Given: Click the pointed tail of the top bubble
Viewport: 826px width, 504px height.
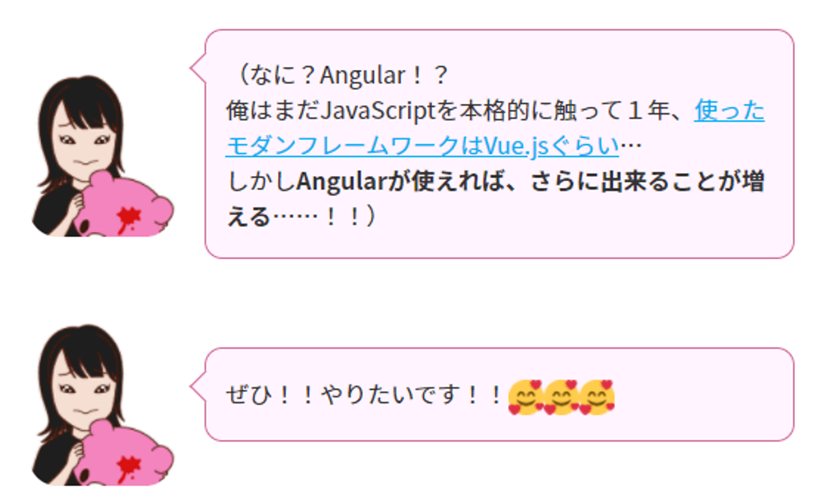Looking at the screenshot, I should tap(198, 68).
